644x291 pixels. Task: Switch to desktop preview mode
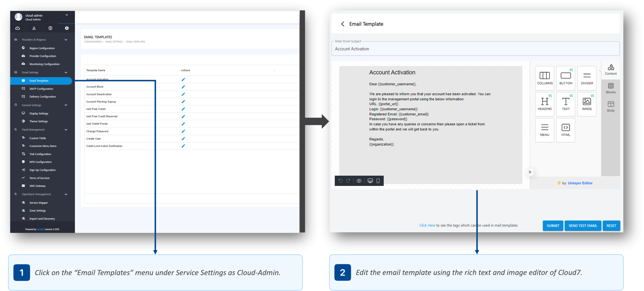(x=370, y=181)
